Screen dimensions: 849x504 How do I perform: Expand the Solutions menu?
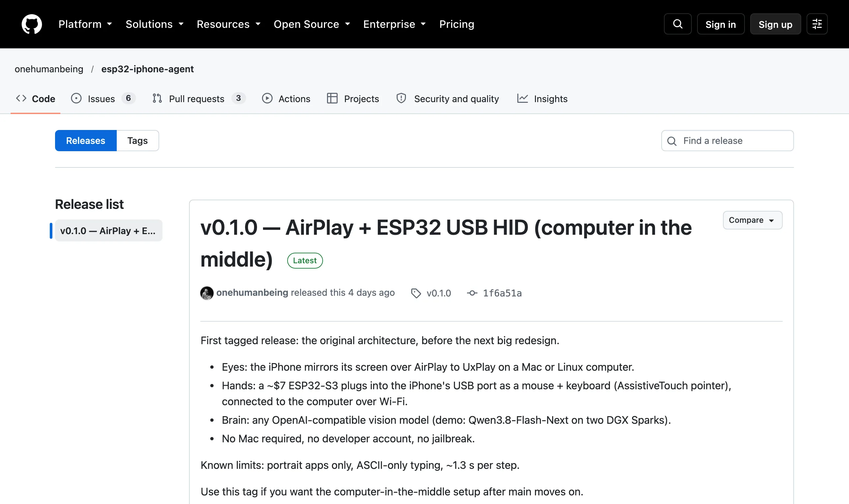coord(155,24)
